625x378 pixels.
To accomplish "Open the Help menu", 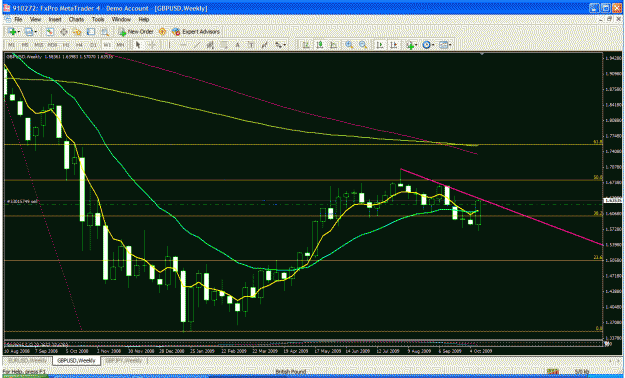I will tap(143, 19).
